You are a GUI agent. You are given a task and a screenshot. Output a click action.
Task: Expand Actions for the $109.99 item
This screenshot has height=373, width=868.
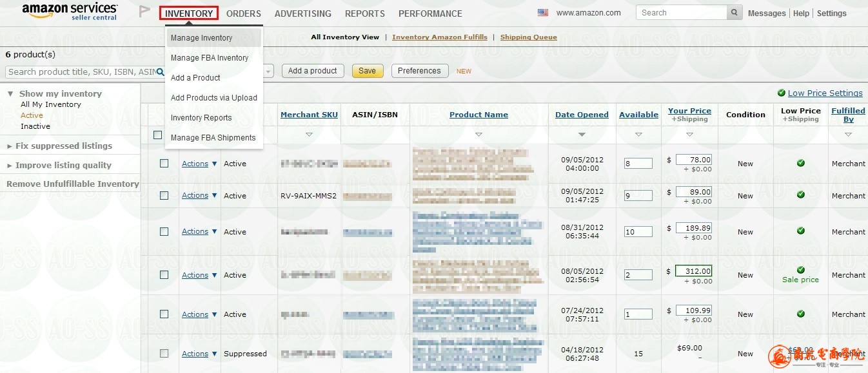point(199,314)
